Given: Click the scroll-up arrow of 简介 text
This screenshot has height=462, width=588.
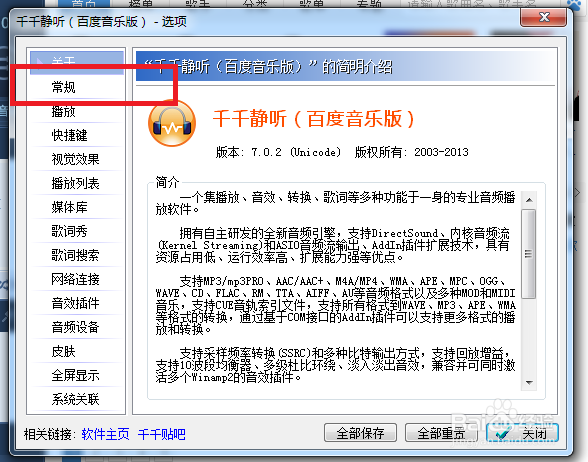Looking at the screenshot, I should tap(529, 200).
